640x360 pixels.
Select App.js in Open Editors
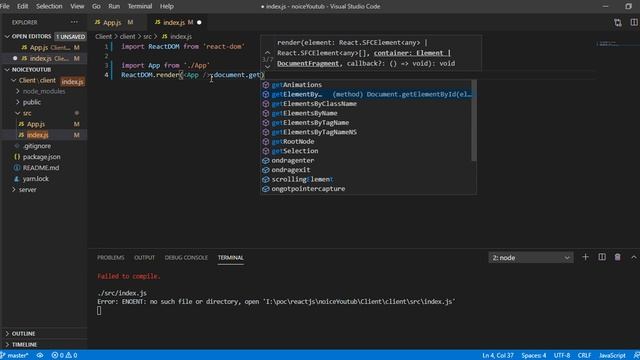coord(44,47)
